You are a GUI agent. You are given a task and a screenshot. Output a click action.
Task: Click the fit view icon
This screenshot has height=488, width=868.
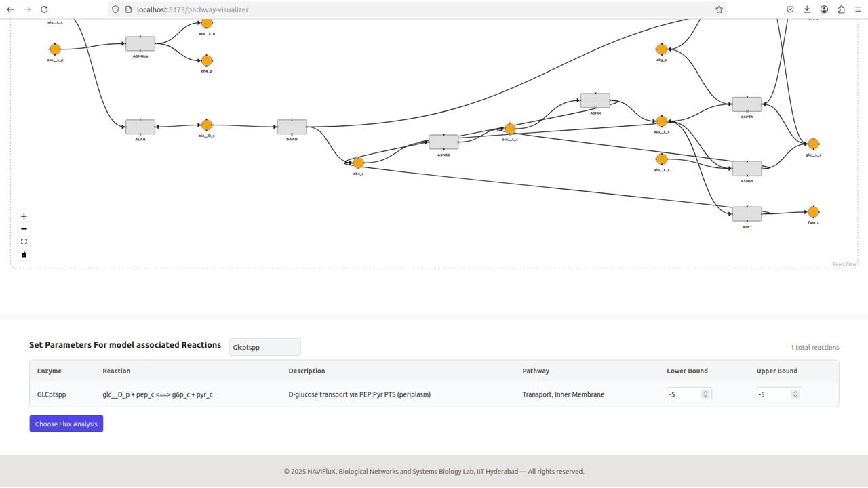click(24, 242)
